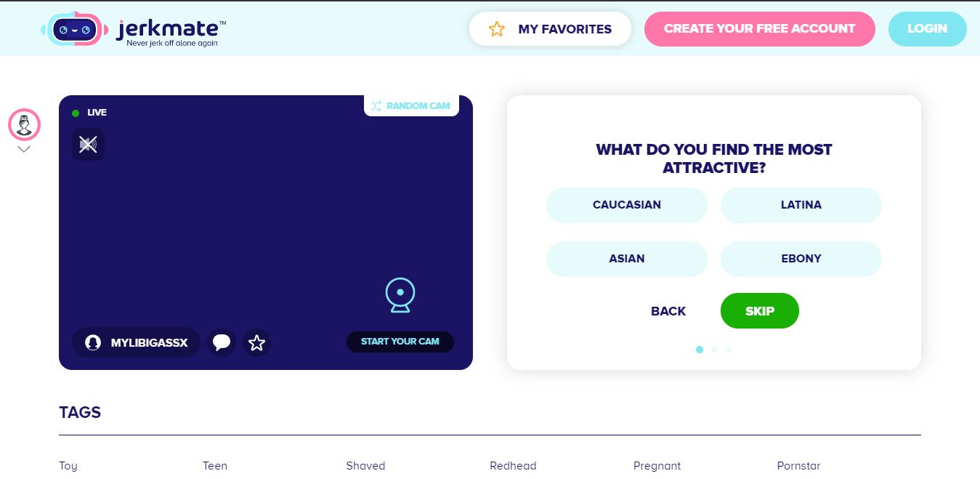This screenshot has width=980, height=479.
Task: Click the webcam icon above Start Your Cam
Action: 400,295
